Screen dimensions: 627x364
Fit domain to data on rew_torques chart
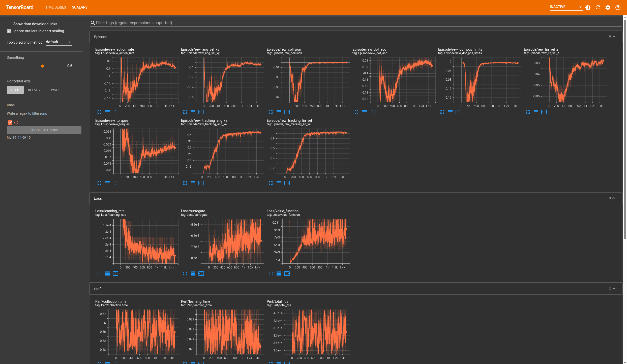115,183
